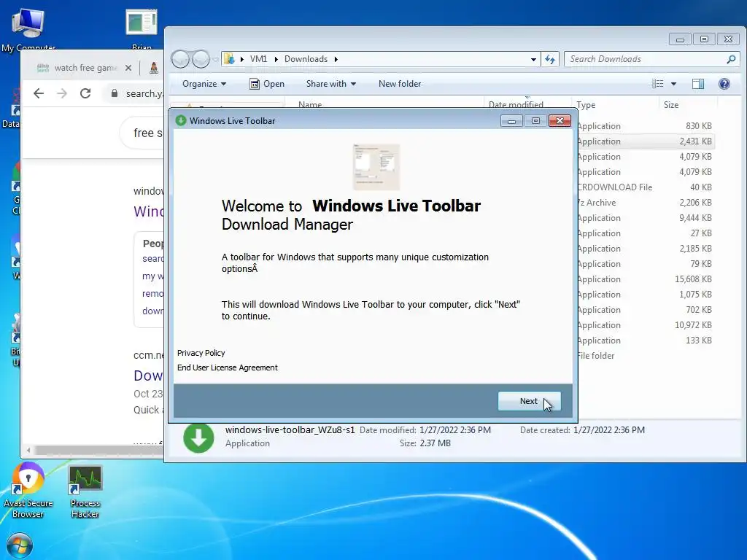Open Process Hacker desktop shortcut

coord(85,492)
